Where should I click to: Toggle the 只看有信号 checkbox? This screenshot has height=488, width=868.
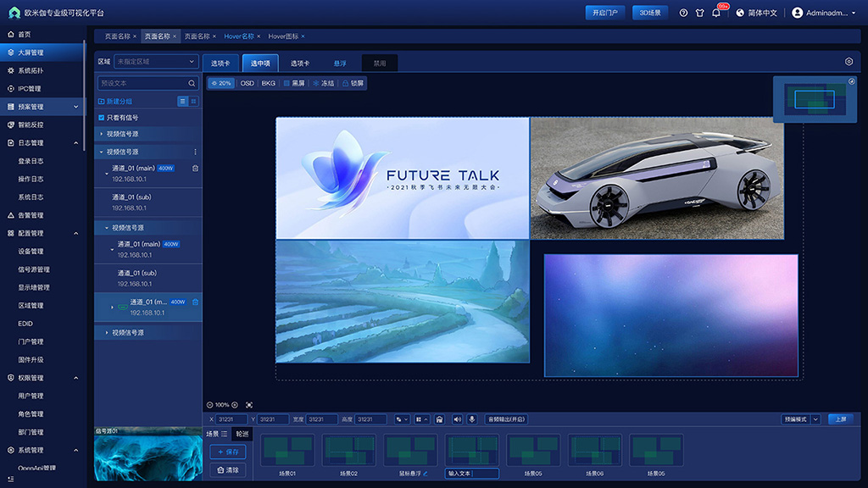102,118
